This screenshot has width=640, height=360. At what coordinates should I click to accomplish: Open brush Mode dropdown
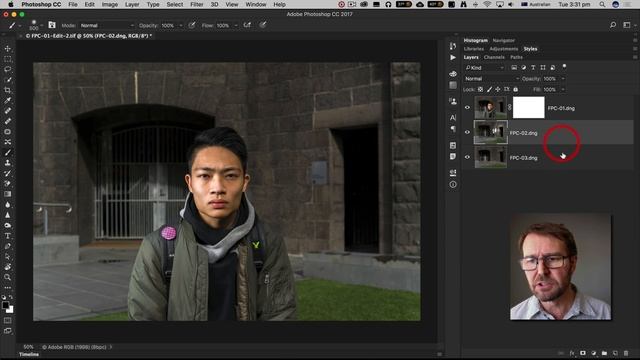tap(107, 25)
